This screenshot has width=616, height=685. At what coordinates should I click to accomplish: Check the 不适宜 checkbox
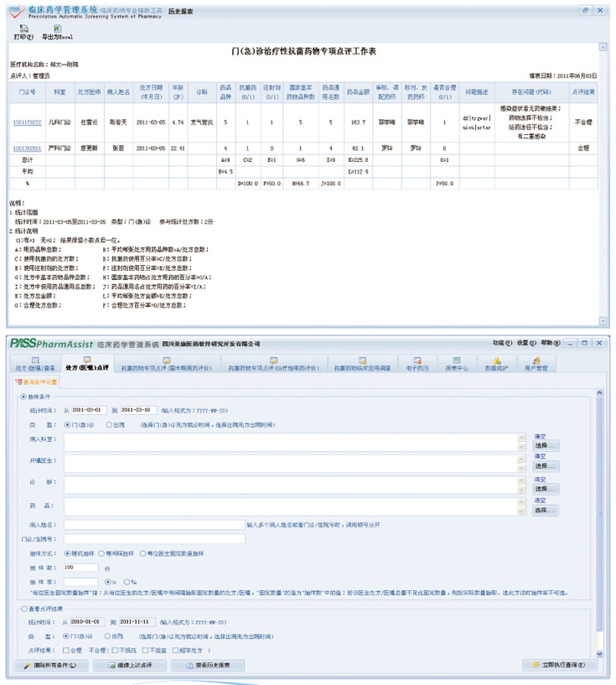(x=145, y=651)
